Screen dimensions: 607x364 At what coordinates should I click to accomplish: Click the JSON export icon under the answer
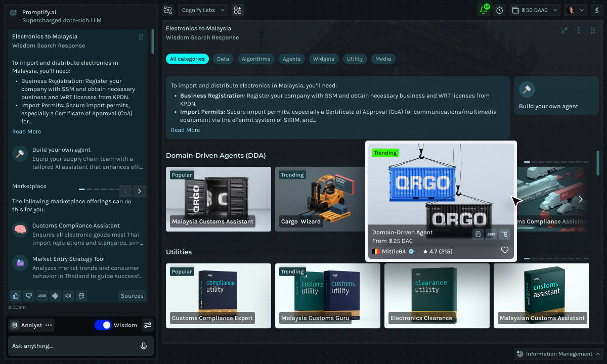42,296
